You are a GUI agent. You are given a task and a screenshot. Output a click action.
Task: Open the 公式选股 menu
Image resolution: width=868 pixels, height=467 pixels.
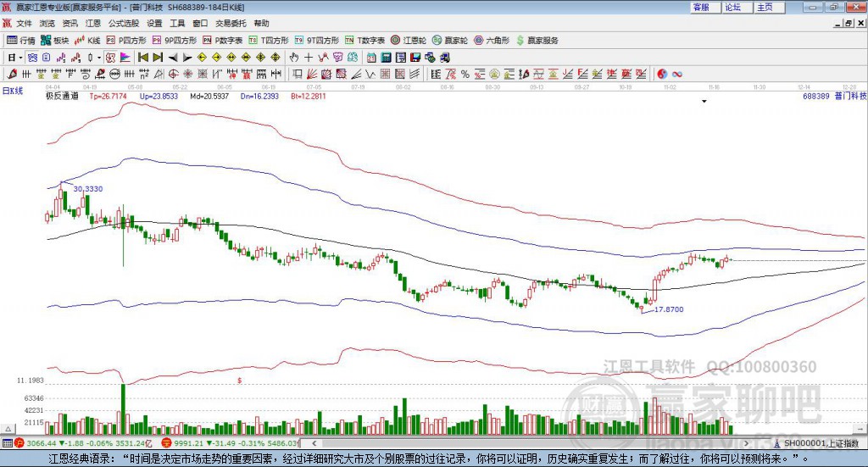pos(124,23)
